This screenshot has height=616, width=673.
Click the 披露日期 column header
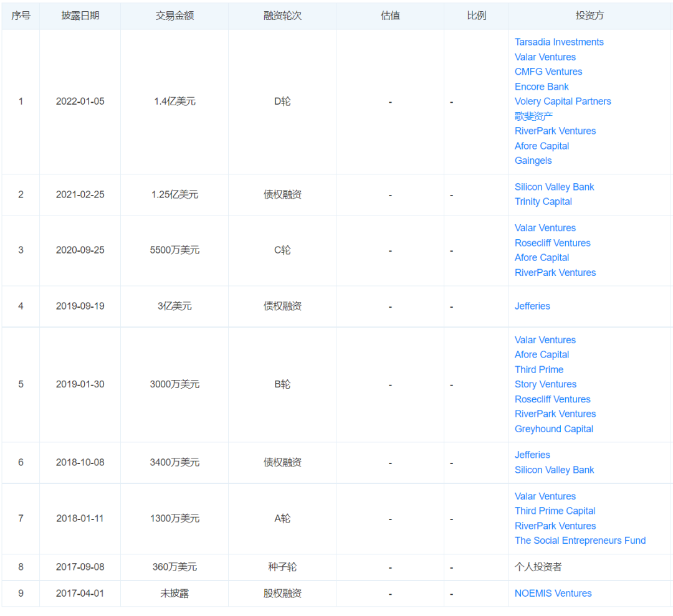tap(80, 16)
